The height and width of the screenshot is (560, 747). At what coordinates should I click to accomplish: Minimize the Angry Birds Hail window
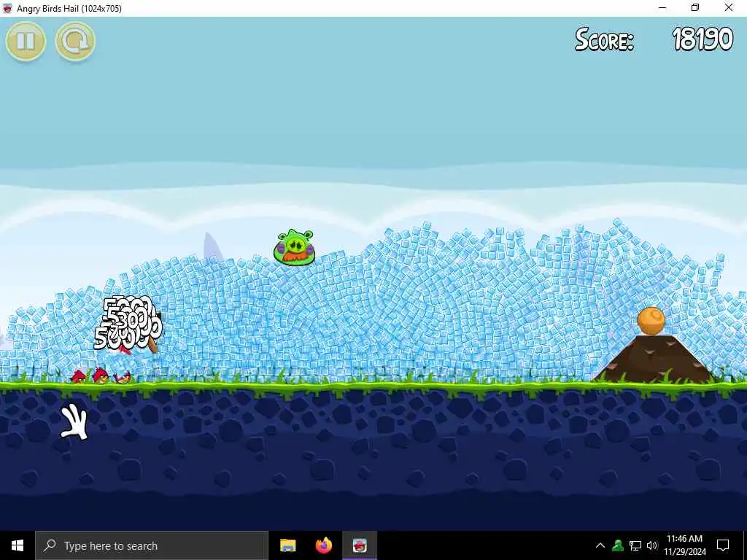coord(662,8)
